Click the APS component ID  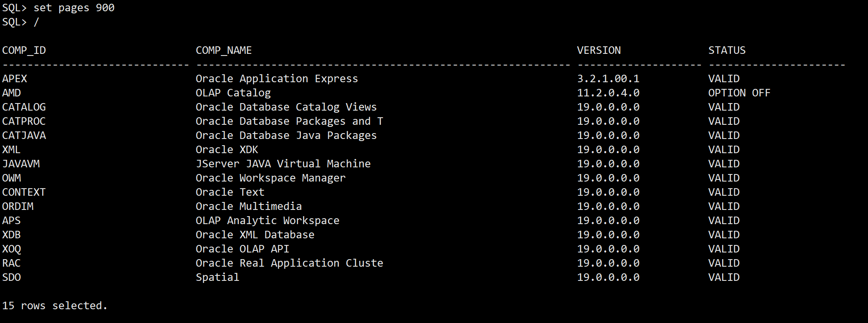coord(12,221)
